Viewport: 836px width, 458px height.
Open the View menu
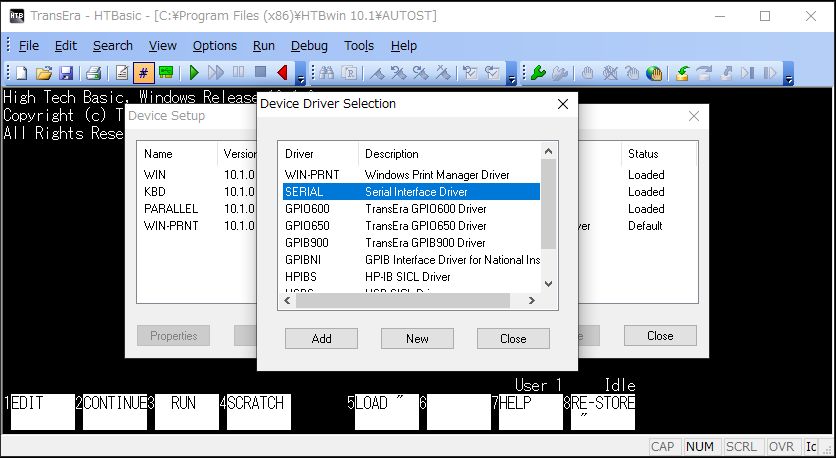click(163, 46)
